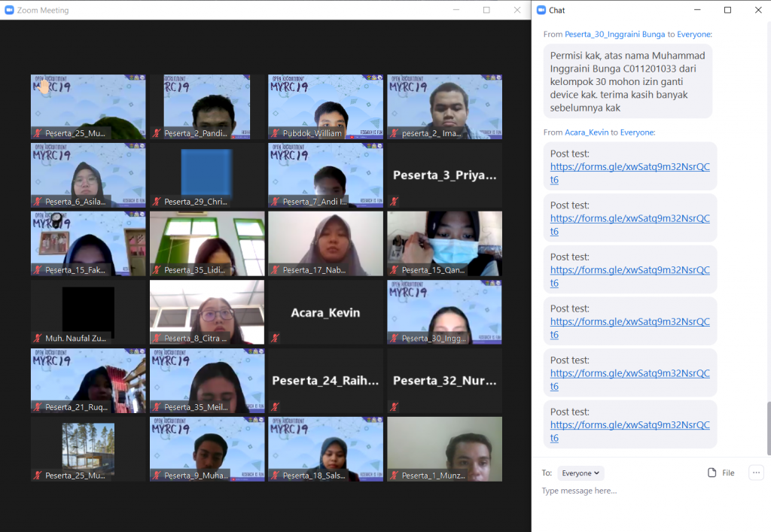
Task: Click muted mic icon beside Peserta_1_Munz
Action: coord(395,475)
